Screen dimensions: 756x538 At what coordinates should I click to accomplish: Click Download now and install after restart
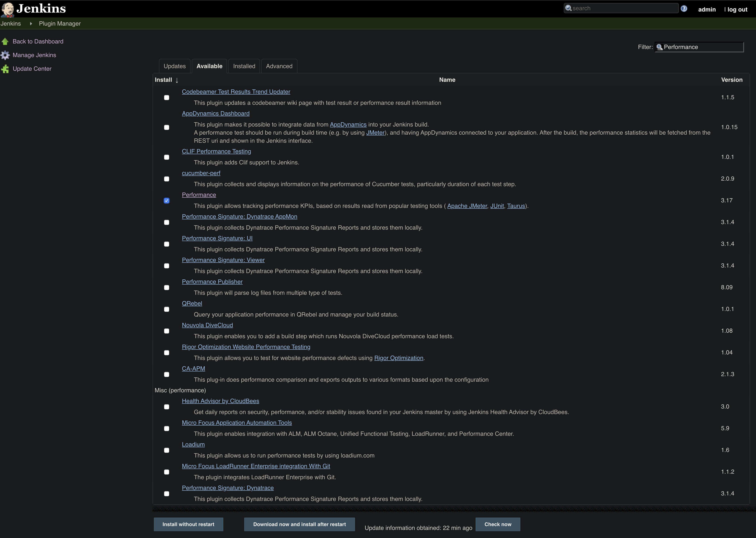pos(300,524)
